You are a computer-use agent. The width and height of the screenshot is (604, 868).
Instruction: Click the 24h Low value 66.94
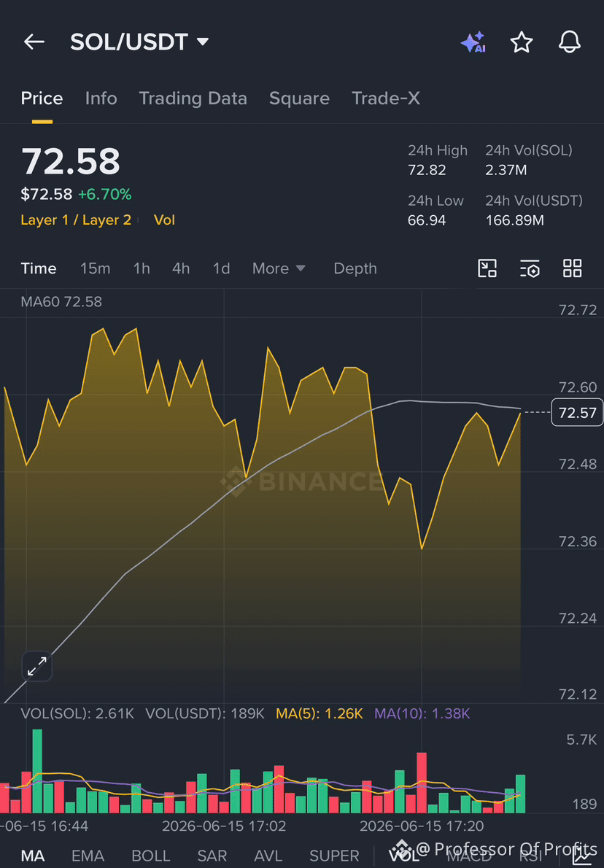427,220
